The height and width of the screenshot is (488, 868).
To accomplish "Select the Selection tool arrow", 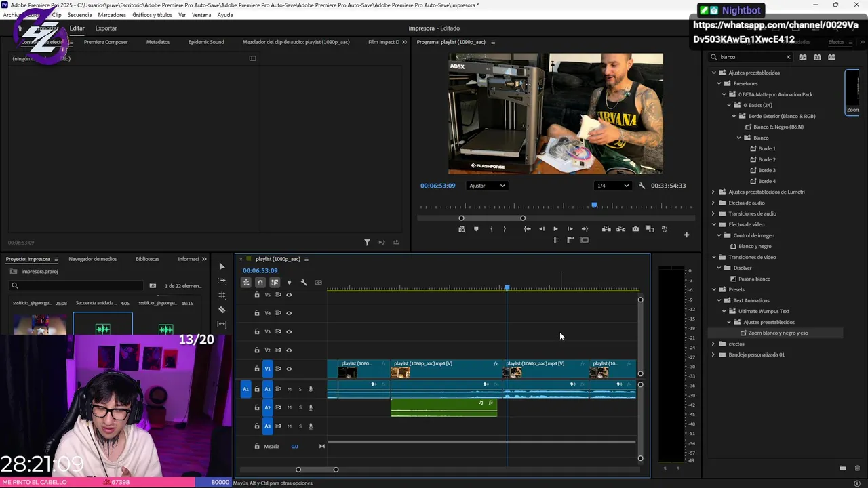I will pos(222,266).
